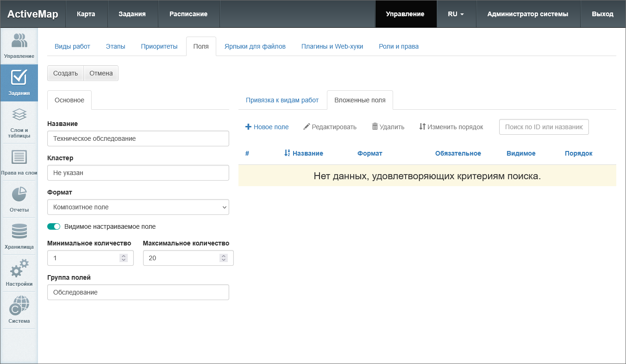Screen dimensions: 626x364
Task: Open the RU language dropdown
Action: tap(456, 14)
